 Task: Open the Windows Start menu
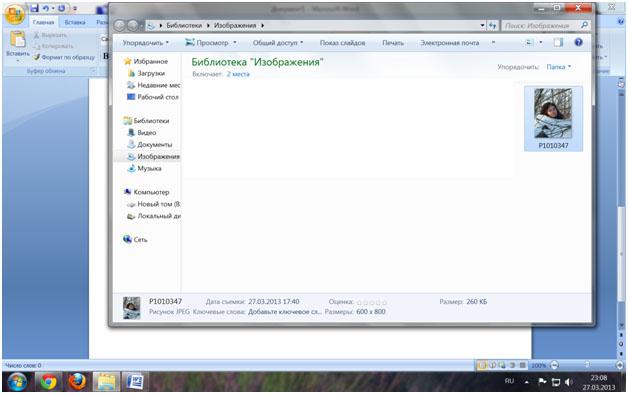coord(17,382)
